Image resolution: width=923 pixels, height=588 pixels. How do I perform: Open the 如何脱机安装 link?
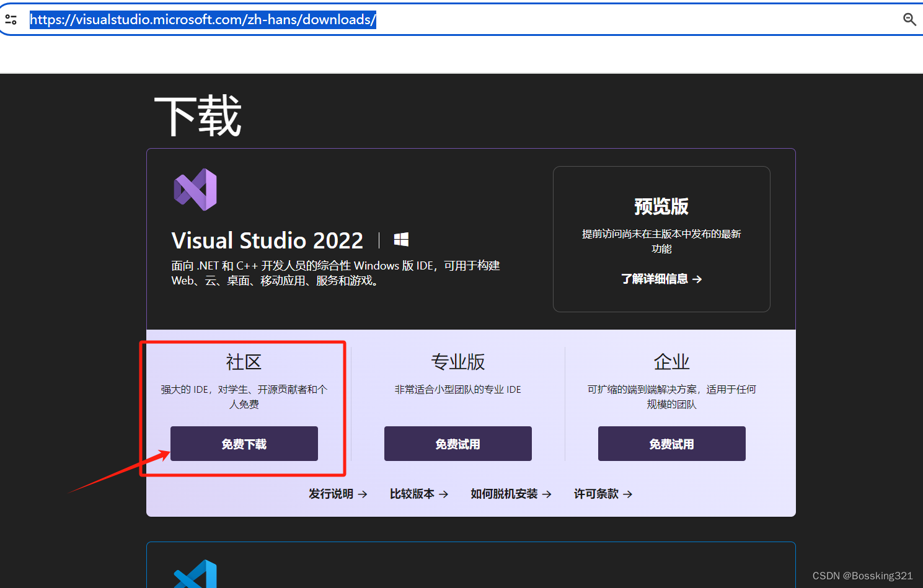(x=511, y=494)
